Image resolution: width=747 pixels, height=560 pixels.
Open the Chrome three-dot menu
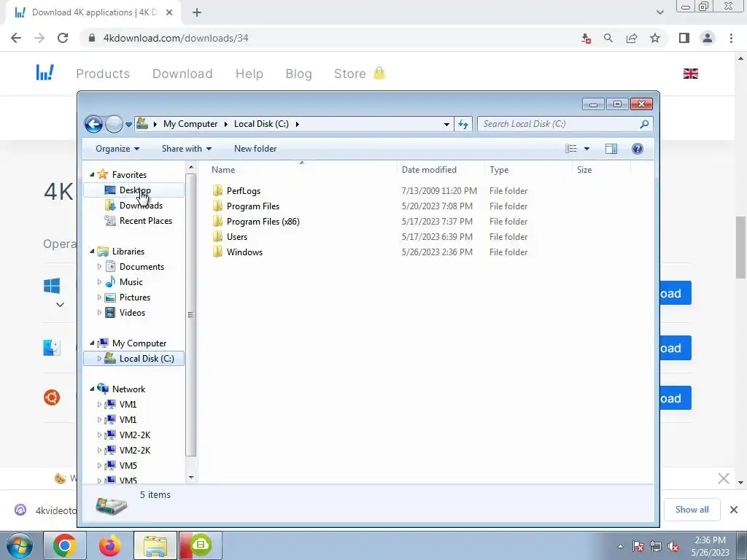click(731, 38)
